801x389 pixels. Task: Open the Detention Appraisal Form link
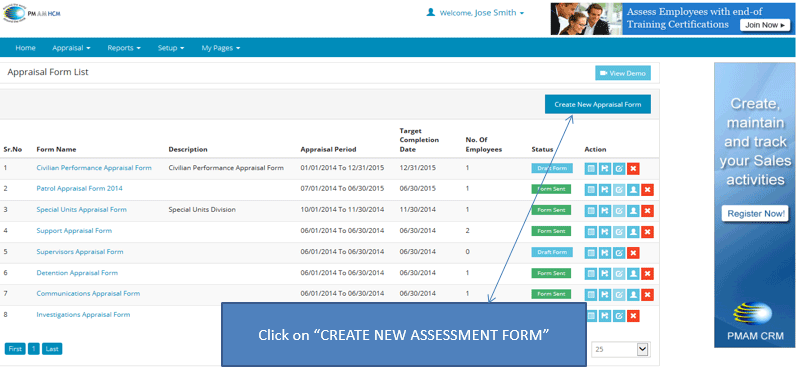77,272
